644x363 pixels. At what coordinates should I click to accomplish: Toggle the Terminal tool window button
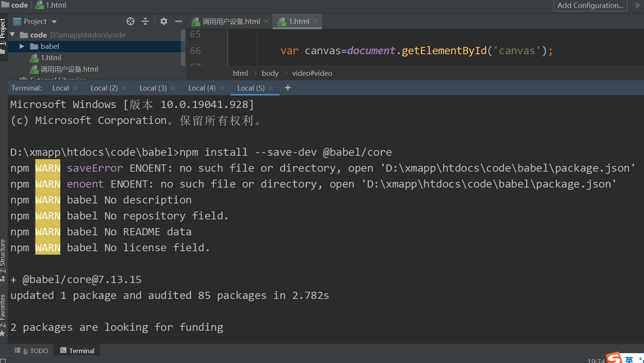77,350
